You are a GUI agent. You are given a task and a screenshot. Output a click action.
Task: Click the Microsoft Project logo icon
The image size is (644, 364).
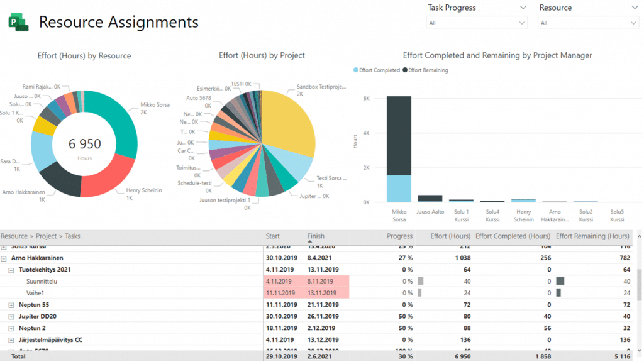click(x=18, y=23)
